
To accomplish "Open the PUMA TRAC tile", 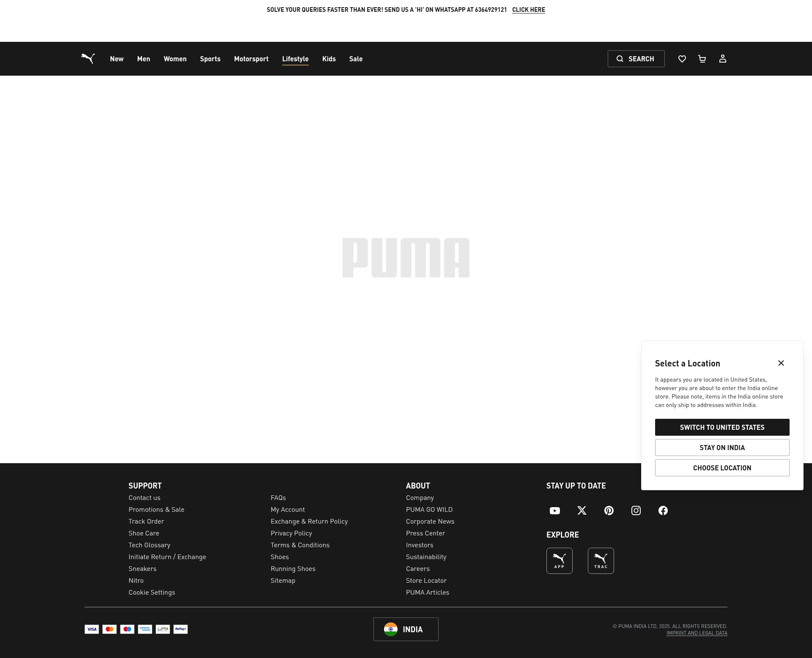I will [601, 561].
